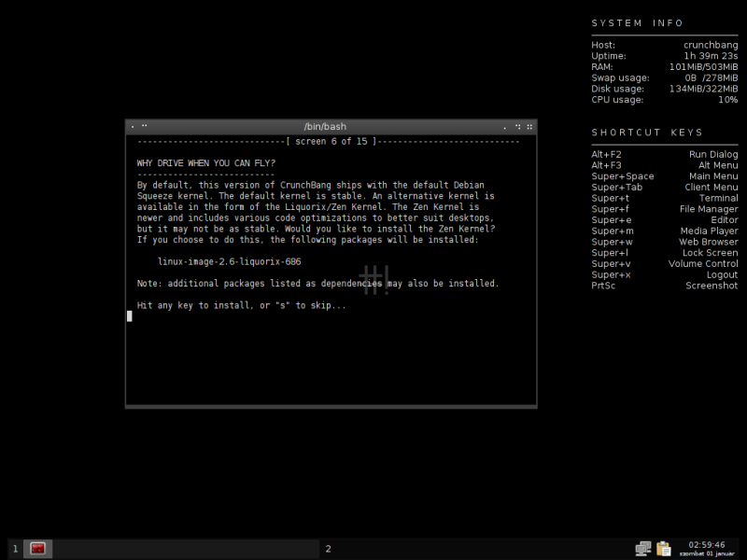This screenshot has height=560, width=747.
Task: Click the "Lock Screen" shortcut description
Action: (711, 253)
